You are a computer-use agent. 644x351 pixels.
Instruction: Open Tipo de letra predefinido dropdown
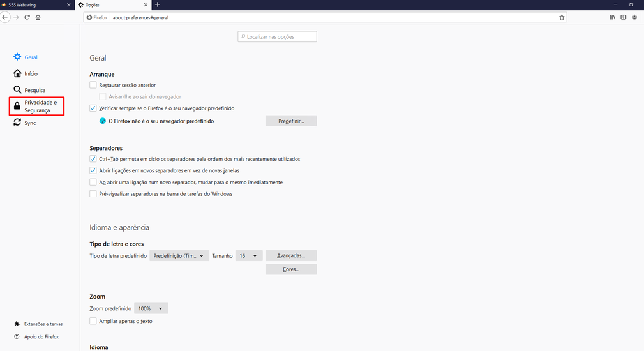[179, 256]
